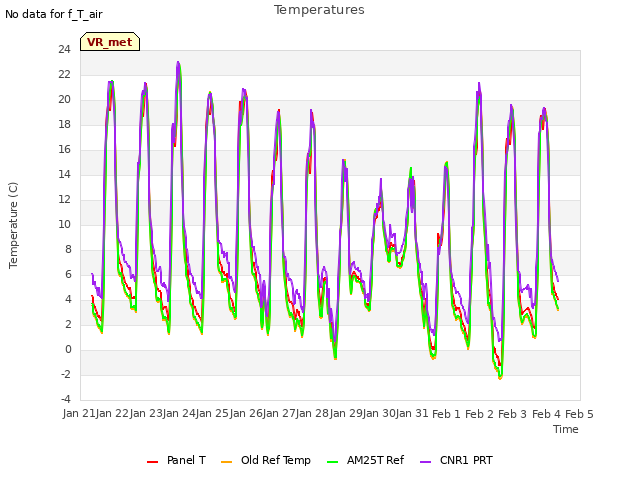Click the 6 y-axis tick label
640x480 pixels.
[x=68, y=275]
